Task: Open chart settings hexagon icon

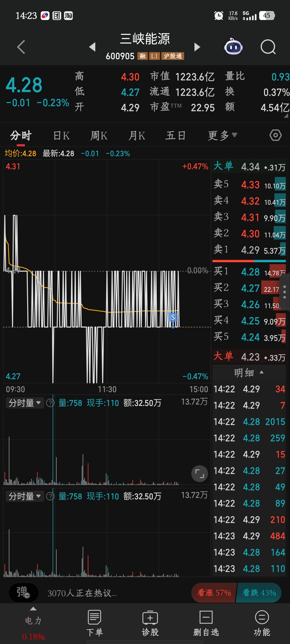Action: [x=275, y=135]
